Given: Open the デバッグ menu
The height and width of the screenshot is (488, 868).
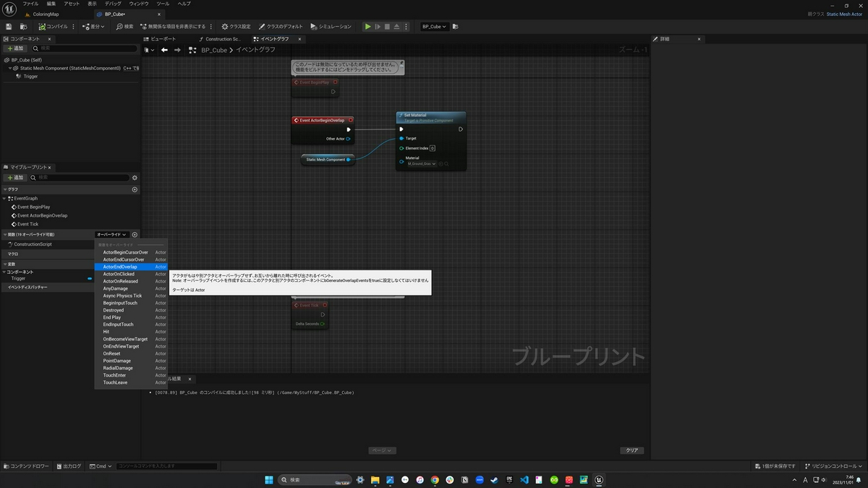Looking at the screenshot, I should click(114, 4).
